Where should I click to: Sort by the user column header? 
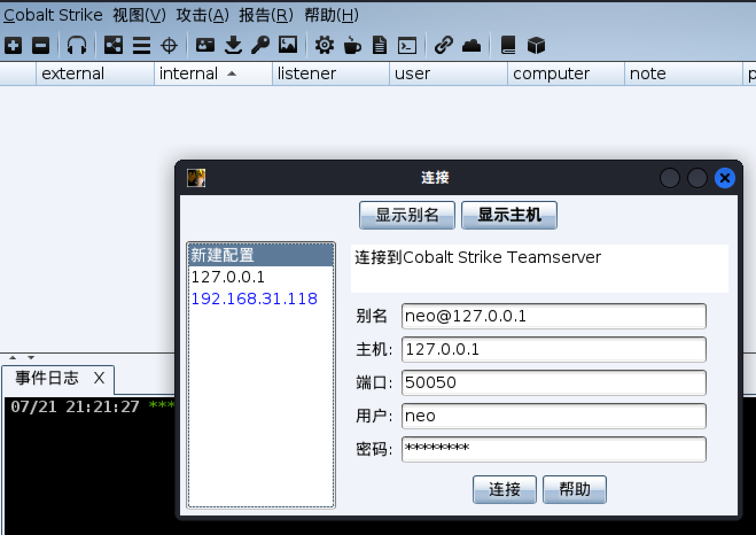point(449,74)
